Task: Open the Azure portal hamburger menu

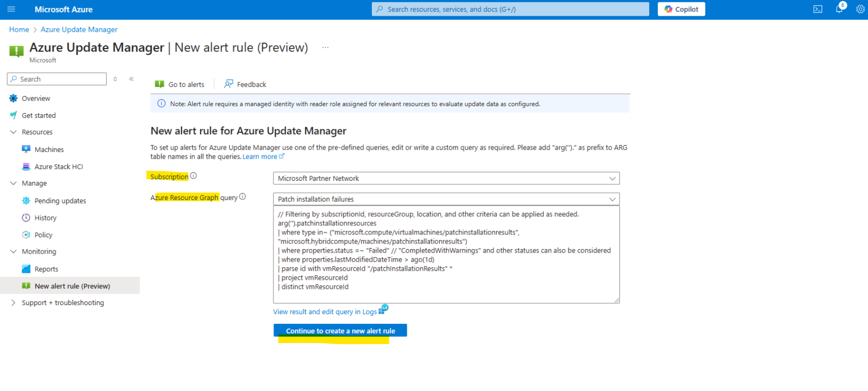Action: click(x=12, y=9)
